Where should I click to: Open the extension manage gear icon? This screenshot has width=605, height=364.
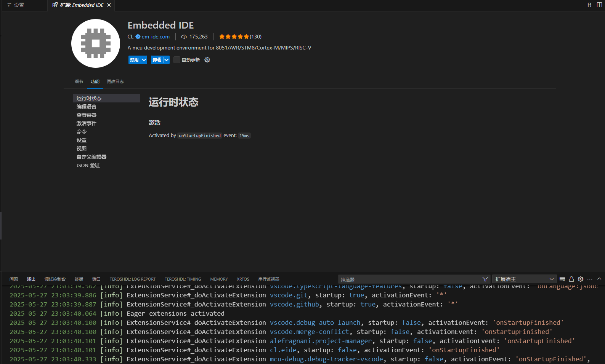tap(207, 60)
